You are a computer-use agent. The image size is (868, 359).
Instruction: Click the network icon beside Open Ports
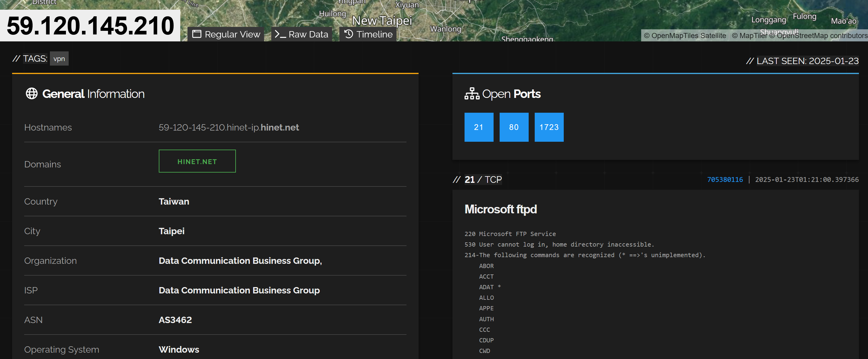(x=472, y=94)
